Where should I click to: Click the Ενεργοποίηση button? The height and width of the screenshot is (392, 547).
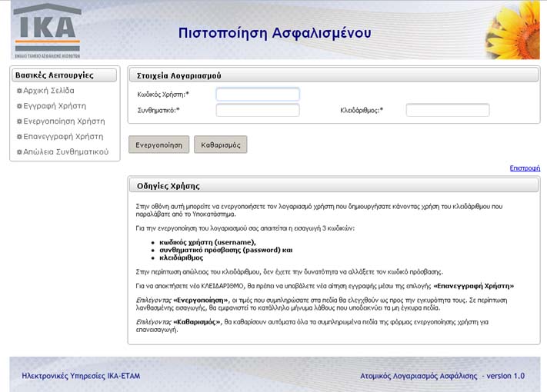159,145
